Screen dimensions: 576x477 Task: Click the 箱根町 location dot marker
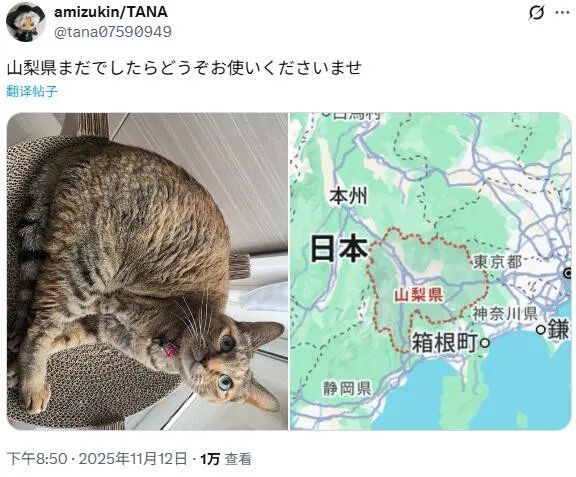tap(485, 343)
